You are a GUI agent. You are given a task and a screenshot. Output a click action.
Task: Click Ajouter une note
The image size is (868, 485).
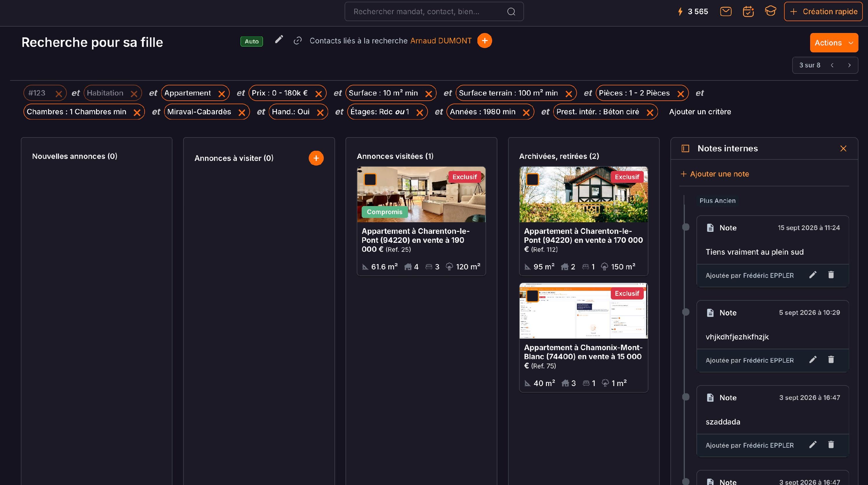click(715, 174)
